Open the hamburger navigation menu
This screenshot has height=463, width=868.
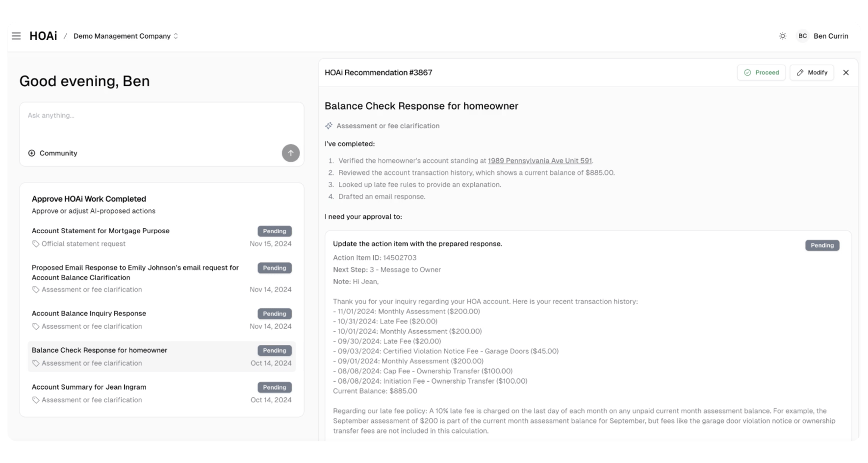[x=16, y=36]
